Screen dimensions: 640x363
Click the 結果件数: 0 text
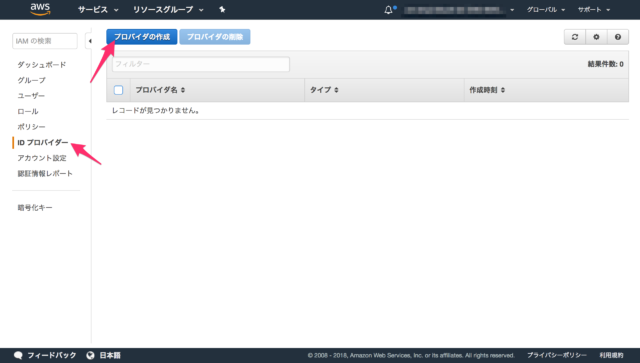605,64
